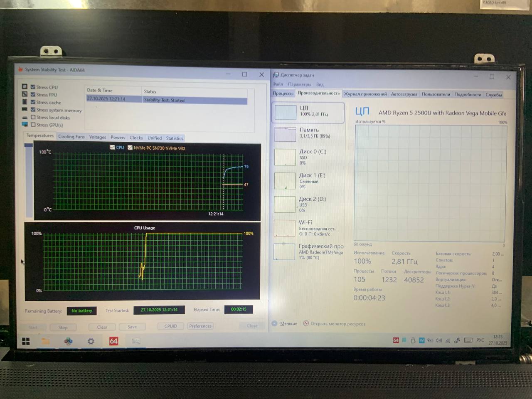Click the AIDA64 taskbar icon
The height and width of the screenshot is (399, 532).
[x=113, y=341]
